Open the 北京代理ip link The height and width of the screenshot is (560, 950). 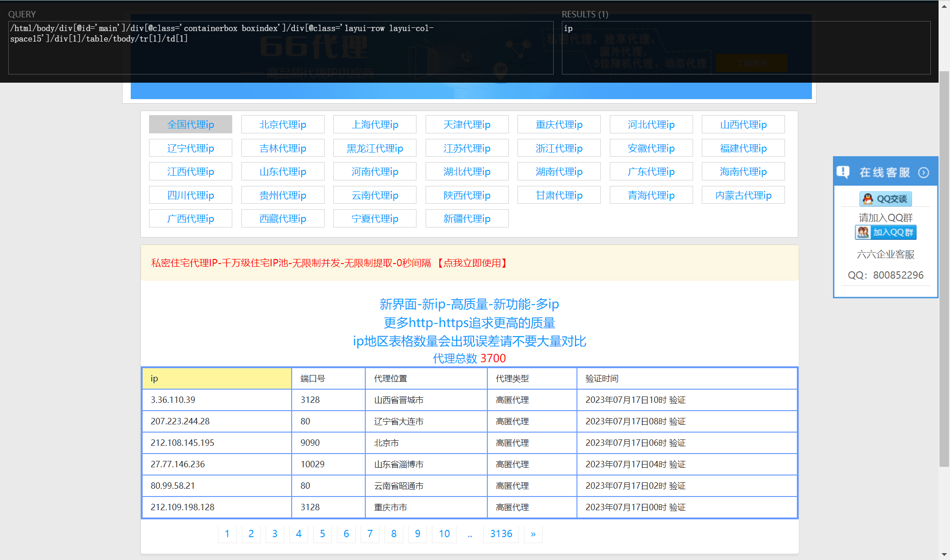click(283, 124)
